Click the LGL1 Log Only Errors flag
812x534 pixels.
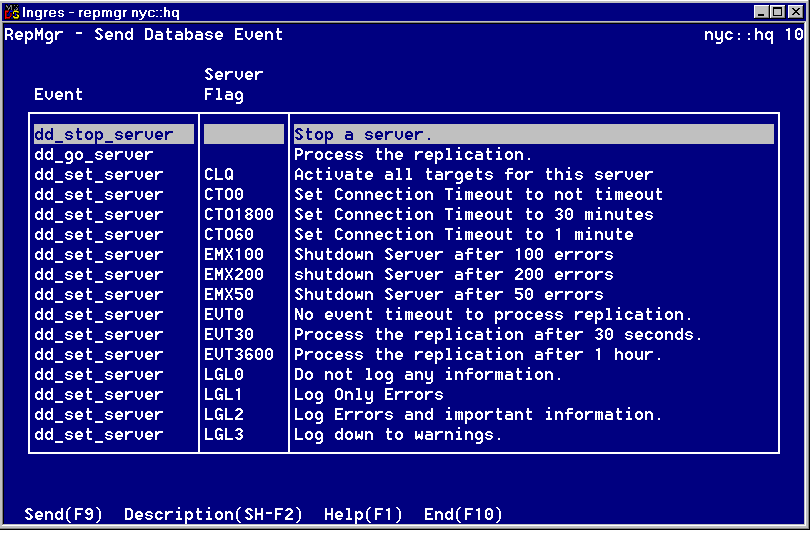click(x=224, y=395)
